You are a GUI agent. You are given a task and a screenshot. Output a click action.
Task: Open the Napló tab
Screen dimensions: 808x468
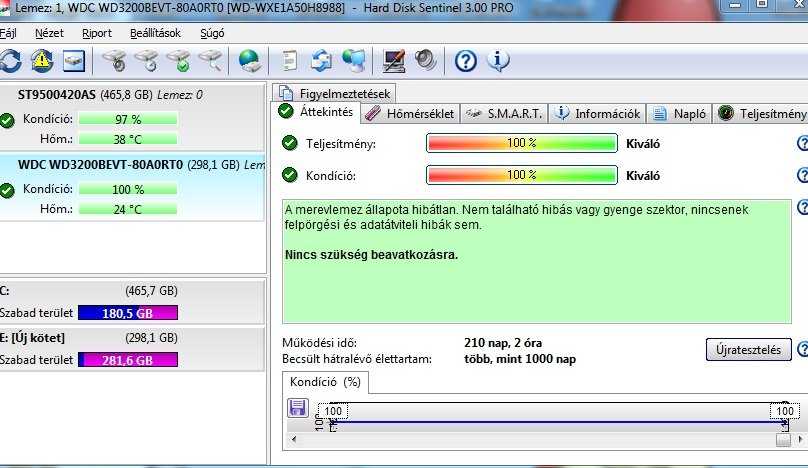[679, 113]
